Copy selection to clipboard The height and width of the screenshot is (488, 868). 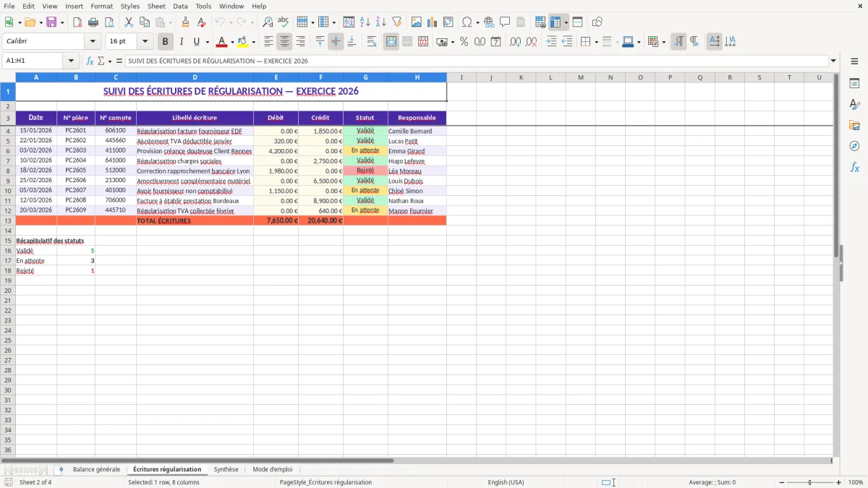coord(144,22)
